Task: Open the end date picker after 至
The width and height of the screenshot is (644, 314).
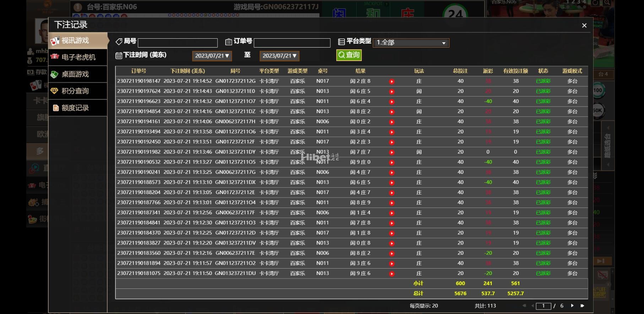Action: pyautogui.click(x=279, y=56)
